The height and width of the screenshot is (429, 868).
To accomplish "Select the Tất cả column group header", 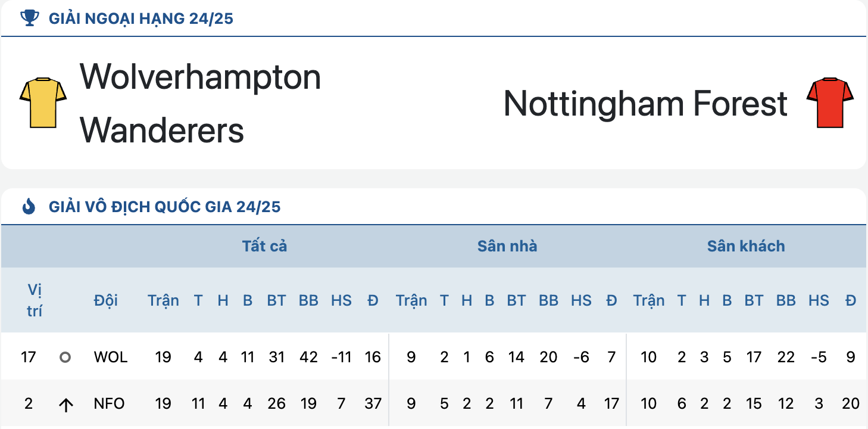I will [264, 246].
